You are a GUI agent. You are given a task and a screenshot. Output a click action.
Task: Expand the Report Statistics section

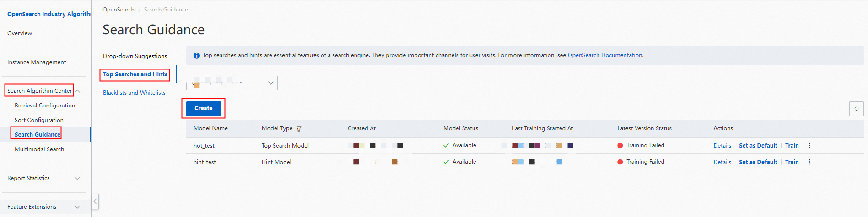(x=77, y=178)
